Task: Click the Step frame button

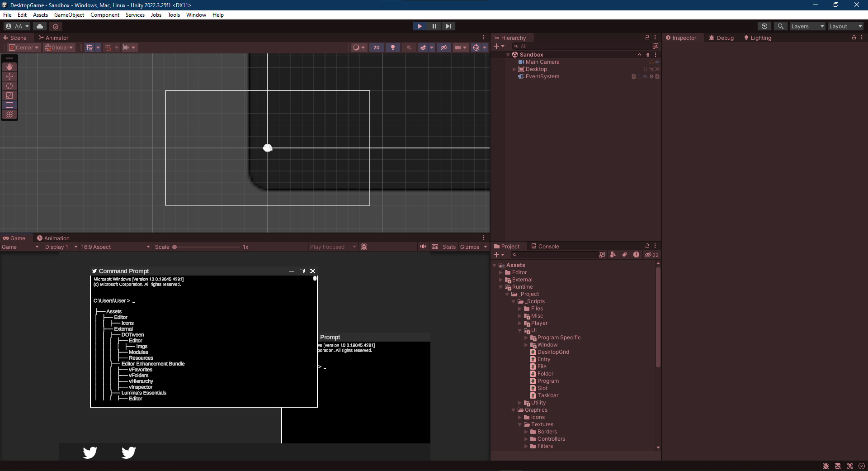Action: pos(448,26)
